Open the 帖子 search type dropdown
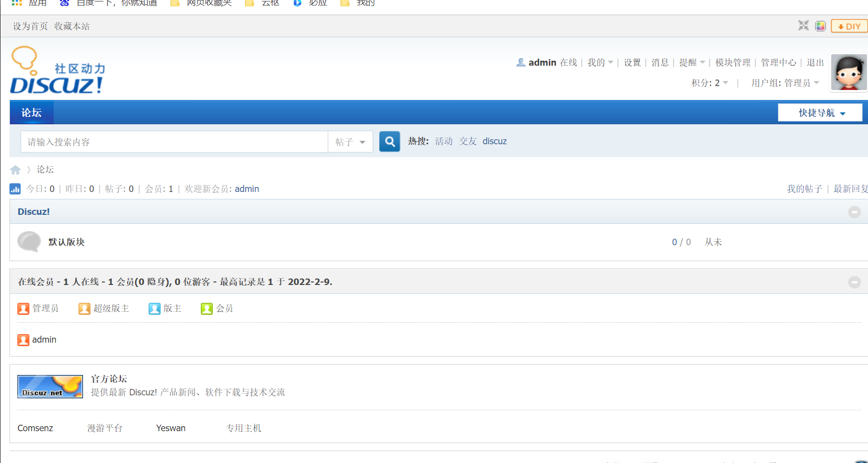Screen dimensions: 868x463 tap(350, 142)
